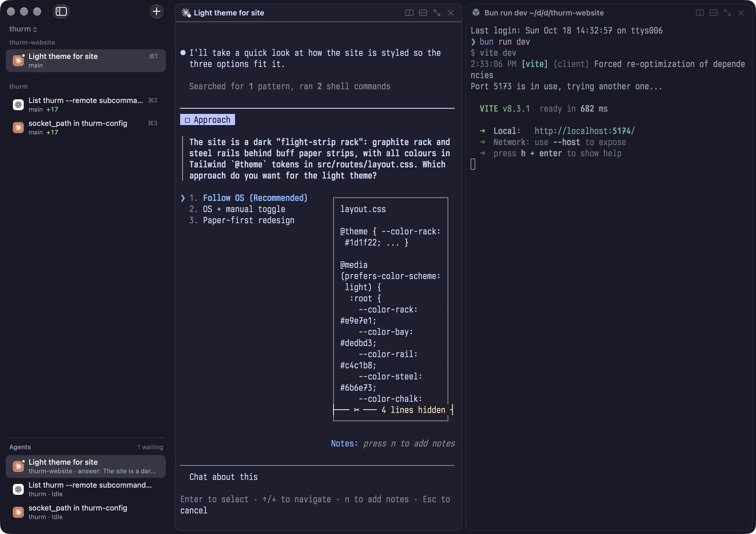Click the Claude icon in Light theme pane title
The height and width of the screenshot is (534, 756).
186,13
